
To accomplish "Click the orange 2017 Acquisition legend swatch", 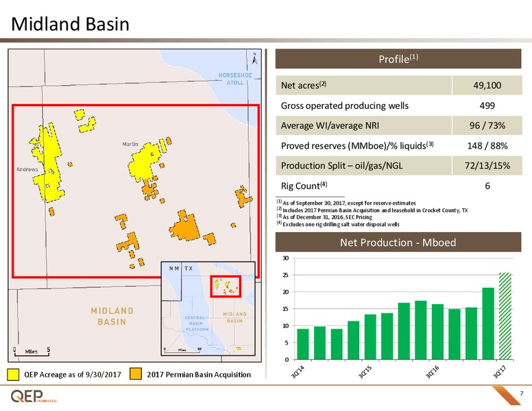I will click(x=136, y=374).
